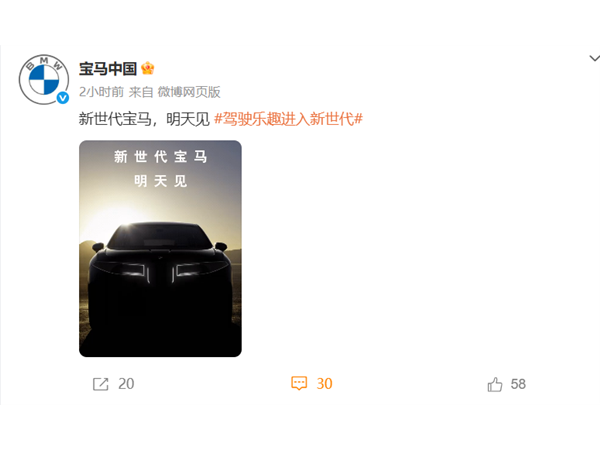600x450 pixels.
Task: Expand the post options chevron
Action: coord(594,58)
